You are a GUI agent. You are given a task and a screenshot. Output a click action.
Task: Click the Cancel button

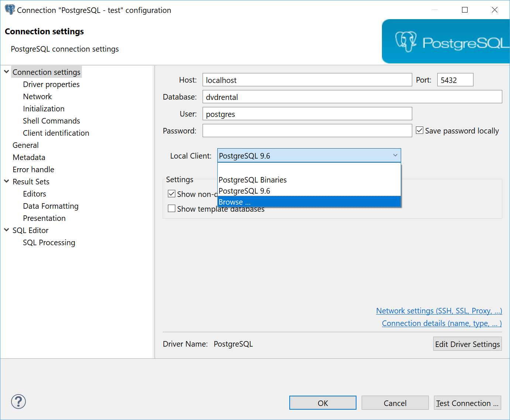[x=395, y=403]
